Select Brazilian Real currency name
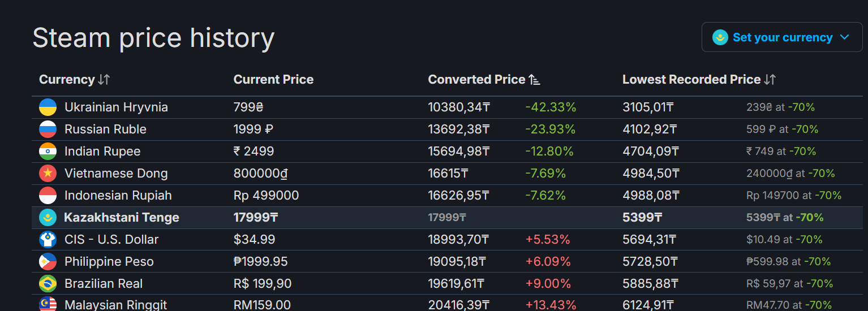868x311 pixels. (x=104, y=283)
